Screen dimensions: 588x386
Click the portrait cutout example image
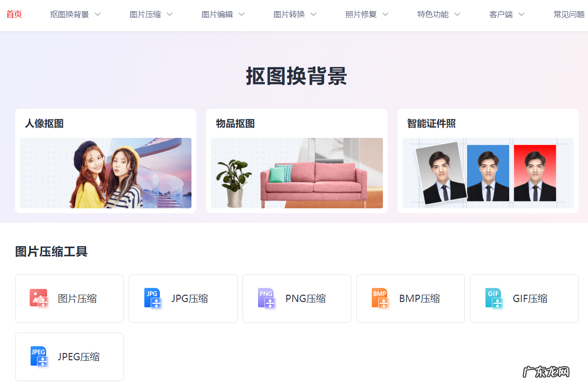[x=105, y=173]
